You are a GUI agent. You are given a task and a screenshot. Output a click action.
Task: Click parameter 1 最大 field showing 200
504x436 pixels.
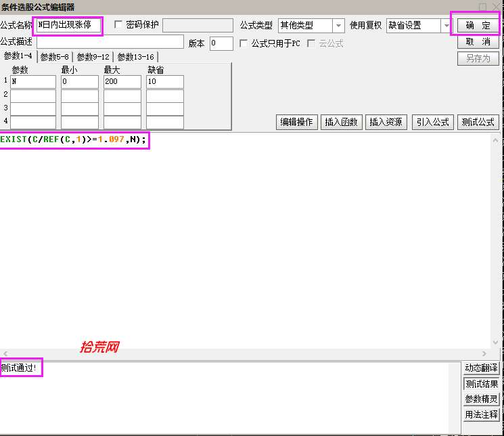[x=122, y=82]
